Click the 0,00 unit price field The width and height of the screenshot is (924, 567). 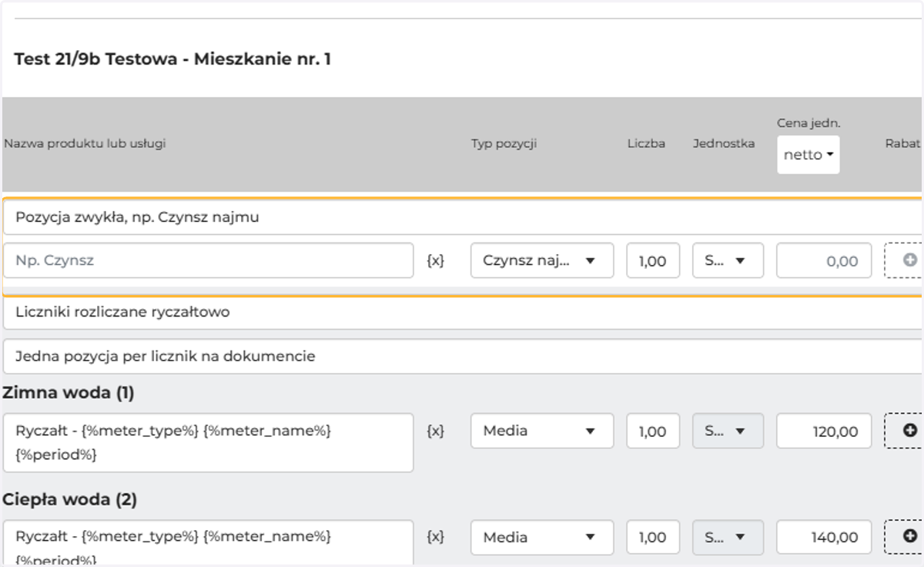tap(824, 260)
